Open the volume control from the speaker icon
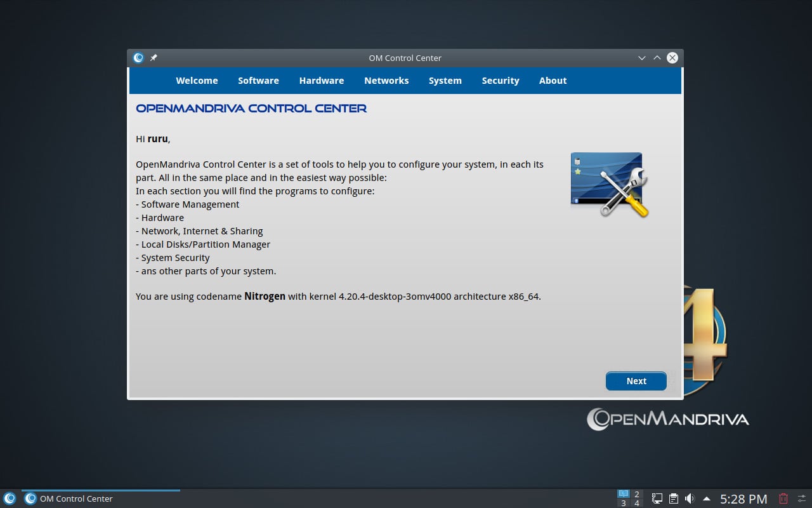The image size is (812, 508). pos(690,498)
